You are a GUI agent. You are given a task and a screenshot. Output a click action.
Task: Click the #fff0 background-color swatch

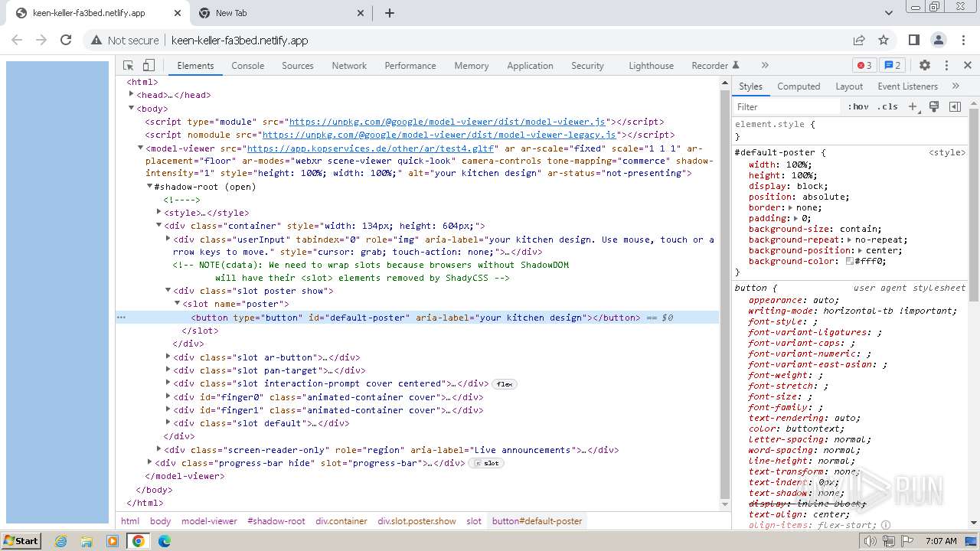(x=850, y=261)
